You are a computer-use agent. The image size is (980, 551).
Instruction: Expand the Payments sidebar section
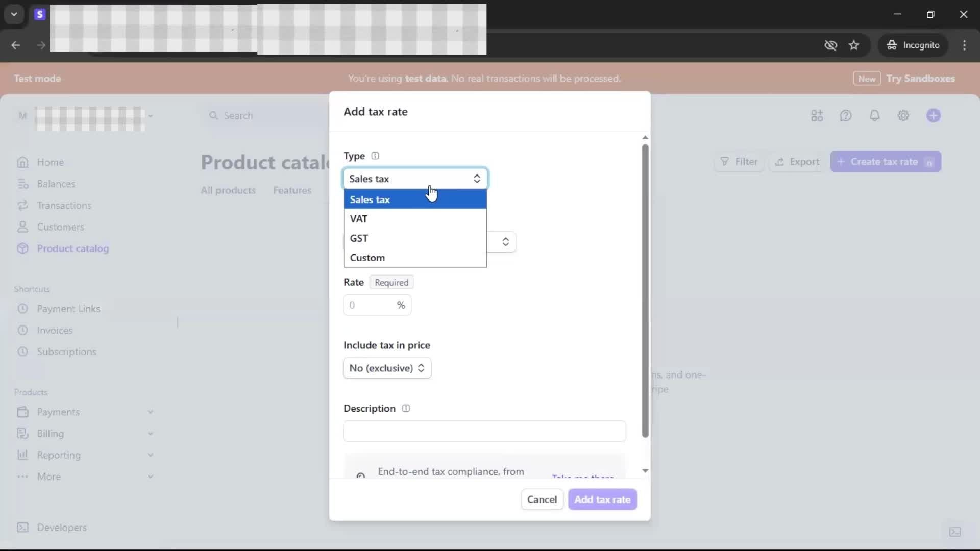click(x=150, y=412)
